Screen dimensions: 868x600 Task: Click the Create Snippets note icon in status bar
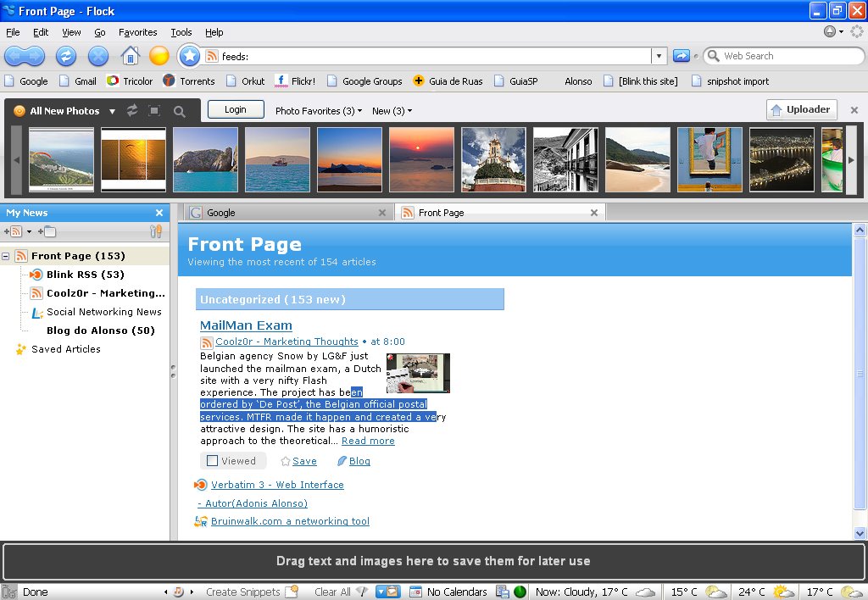point(292,592)
